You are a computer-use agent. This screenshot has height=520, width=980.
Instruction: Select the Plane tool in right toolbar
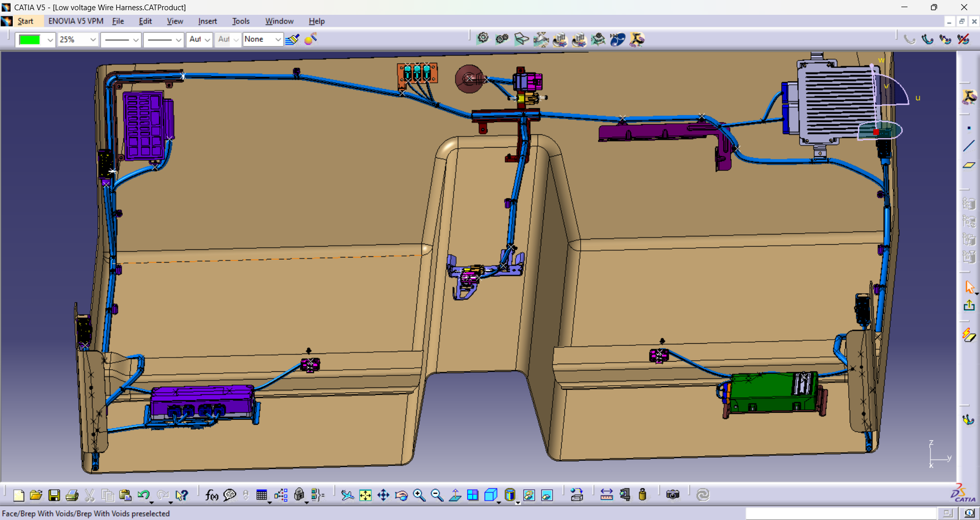(x=968, y=166)
